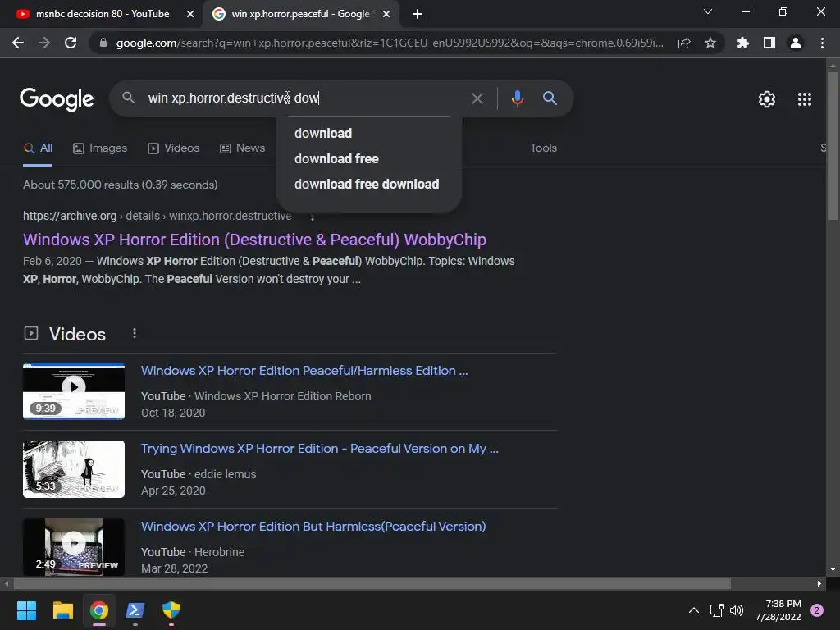Image resolution: width=840 pixels, height=630 pixels.
Task: Click the browser forward arrow
Action: [44, 43]
